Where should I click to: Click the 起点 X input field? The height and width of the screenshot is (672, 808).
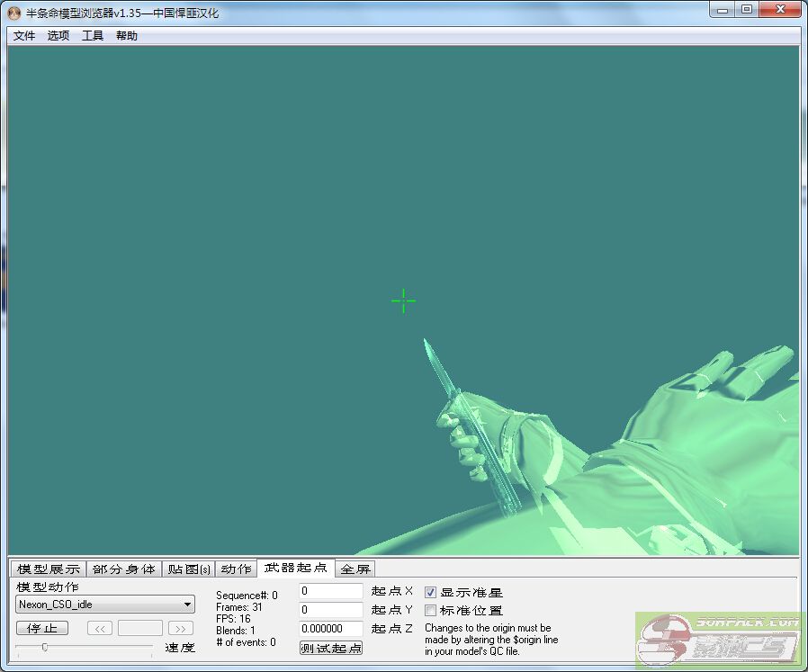331,592
